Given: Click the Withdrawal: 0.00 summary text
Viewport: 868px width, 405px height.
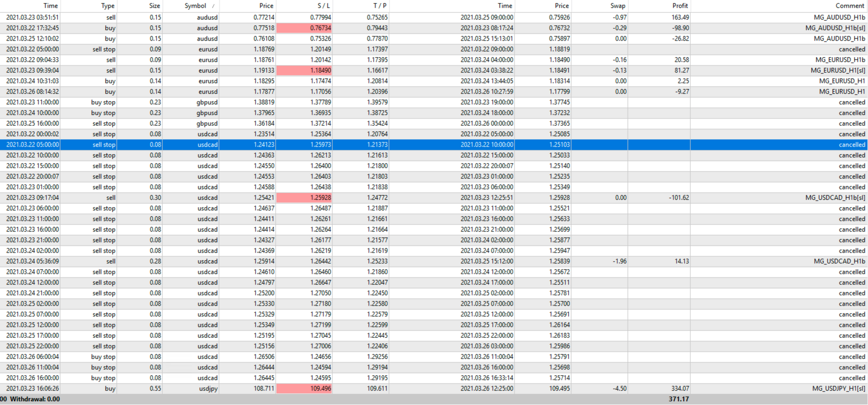Looking at the screenshot, I should (35, 399).
